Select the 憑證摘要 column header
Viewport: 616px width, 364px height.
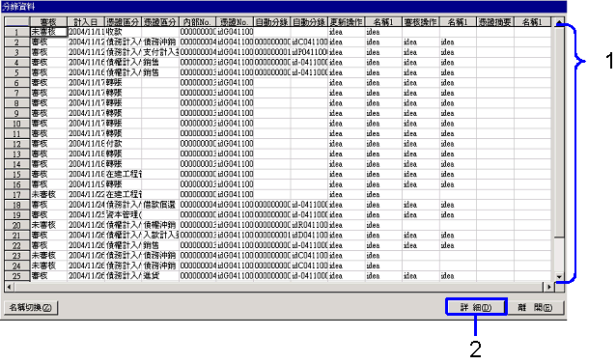[495, 22]
